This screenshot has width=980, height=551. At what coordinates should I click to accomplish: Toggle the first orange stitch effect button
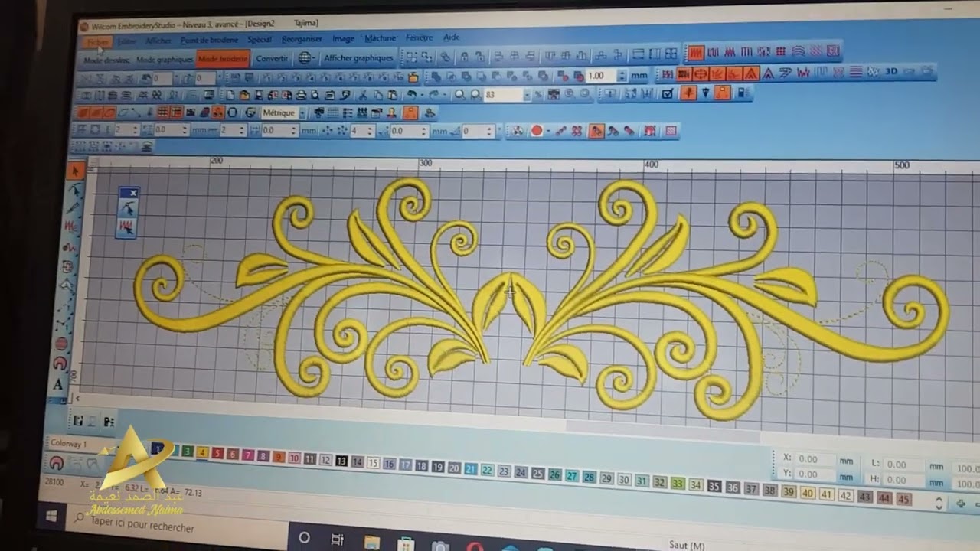tap(684, 73)
